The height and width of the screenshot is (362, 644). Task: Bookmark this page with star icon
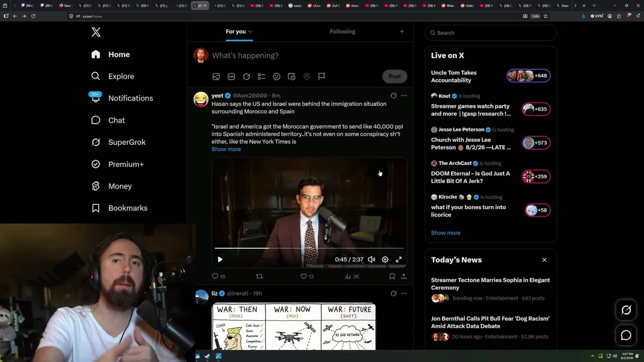coord(545,16)
